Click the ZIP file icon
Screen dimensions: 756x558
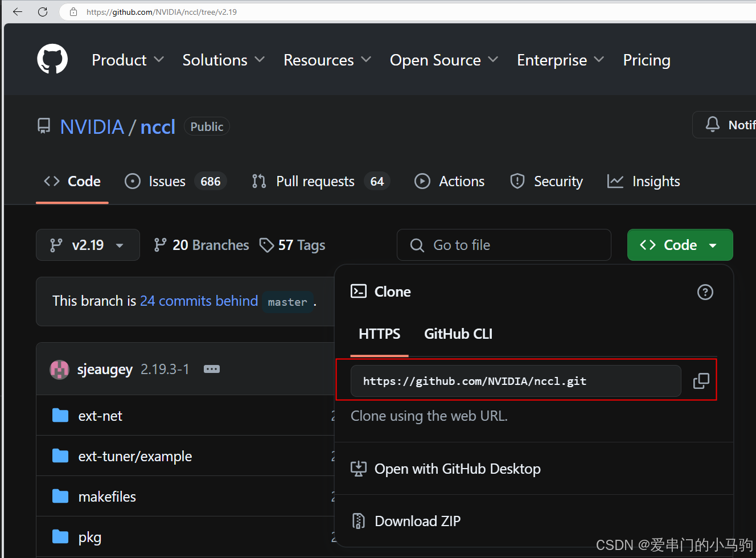pos(359,521)
